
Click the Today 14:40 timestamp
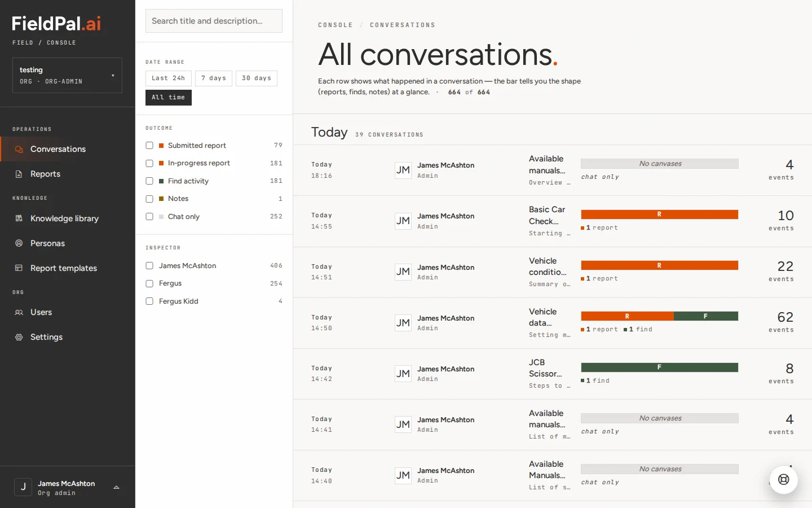tap(321, 475)
